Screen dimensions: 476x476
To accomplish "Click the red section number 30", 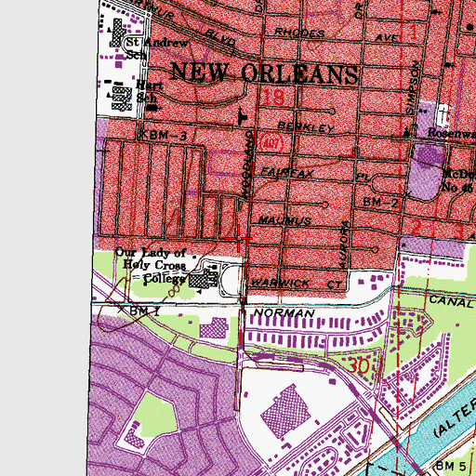I will 359,366.
